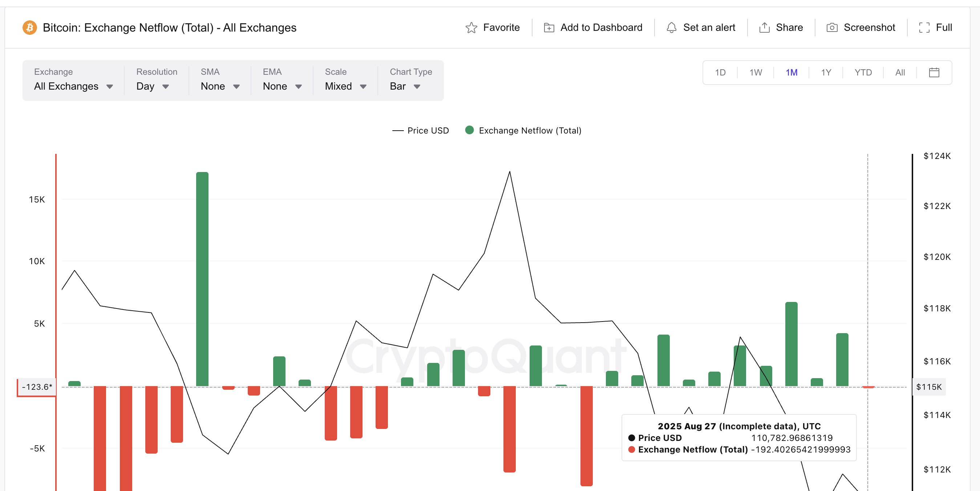This screenshot has height=491, width=980.
Task: Click tooltip netflow value -192.40265421999993
Action: pos(801,449)
